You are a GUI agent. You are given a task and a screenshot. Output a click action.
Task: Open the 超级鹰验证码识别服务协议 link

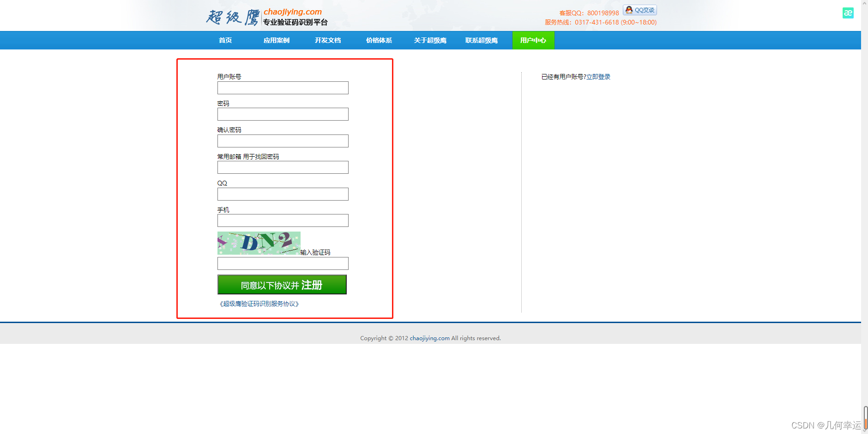259,304
